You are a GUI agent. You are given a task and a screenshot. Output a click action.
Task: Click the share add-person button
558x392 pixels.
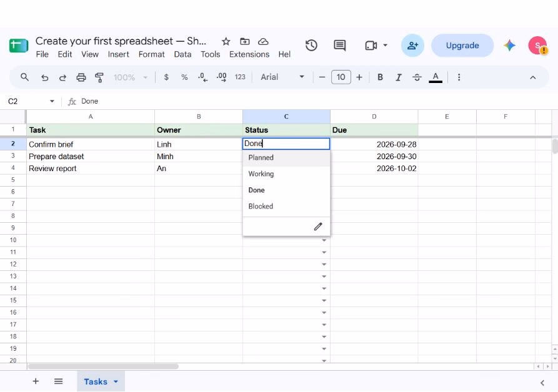[x=412, y=46]
